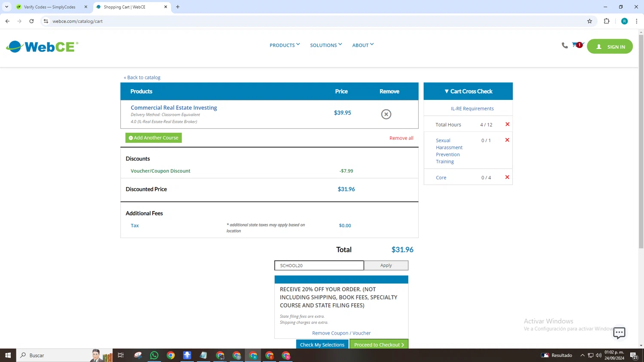
Task: Open IL-RE Requirements link
Action: coord(472,109)
